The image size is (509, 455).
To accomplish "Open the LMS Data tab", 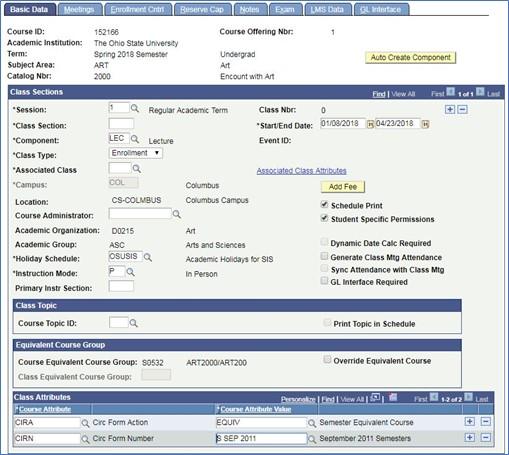I will (327, 10).
